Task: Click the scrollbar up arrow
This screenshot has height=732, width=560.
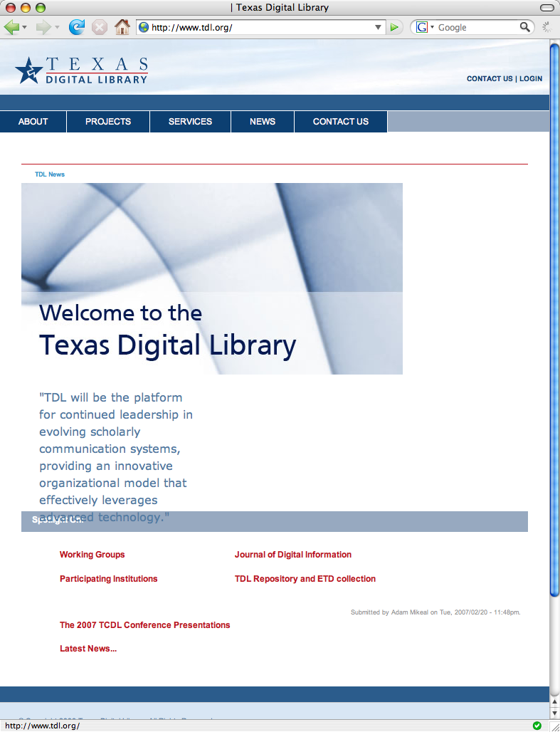Action: [x=554, y=701]
